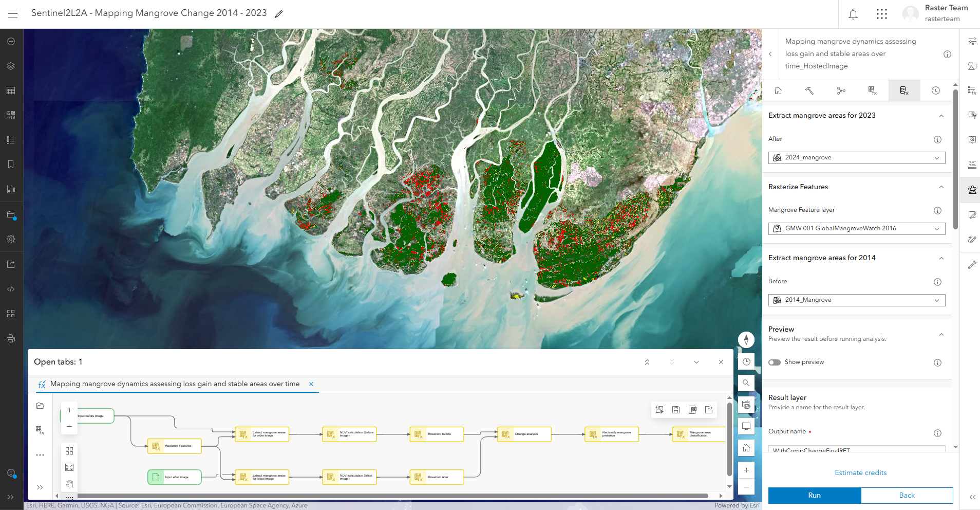Collapse the right toolbar with double chevron
Viewport: 980px width, 510px height.
point(972,497)
